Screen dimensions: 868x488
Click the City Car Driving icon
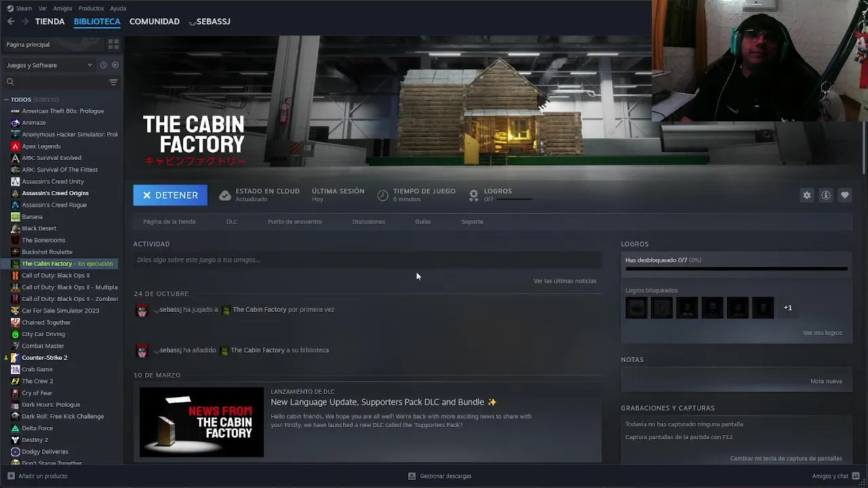tap(15, 334)
